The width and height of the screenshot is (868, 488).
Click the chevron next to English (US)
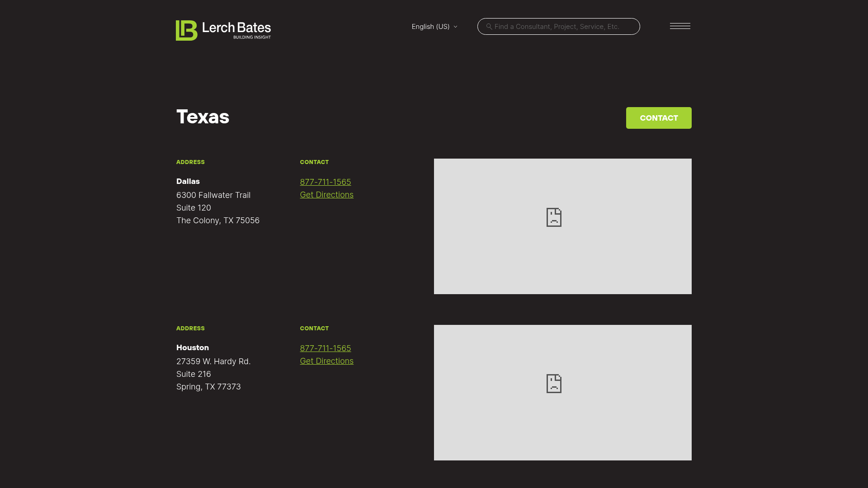(455, 27)
